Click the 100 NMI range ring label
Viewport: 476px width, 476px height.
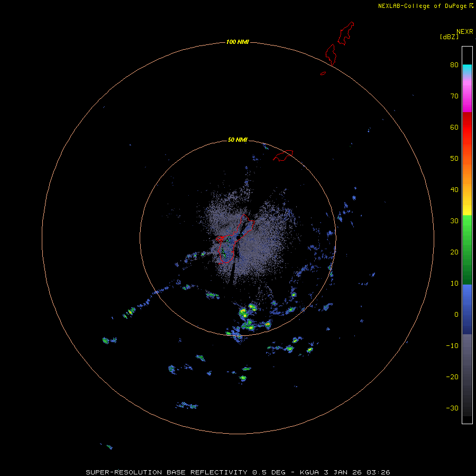point(237,42)
